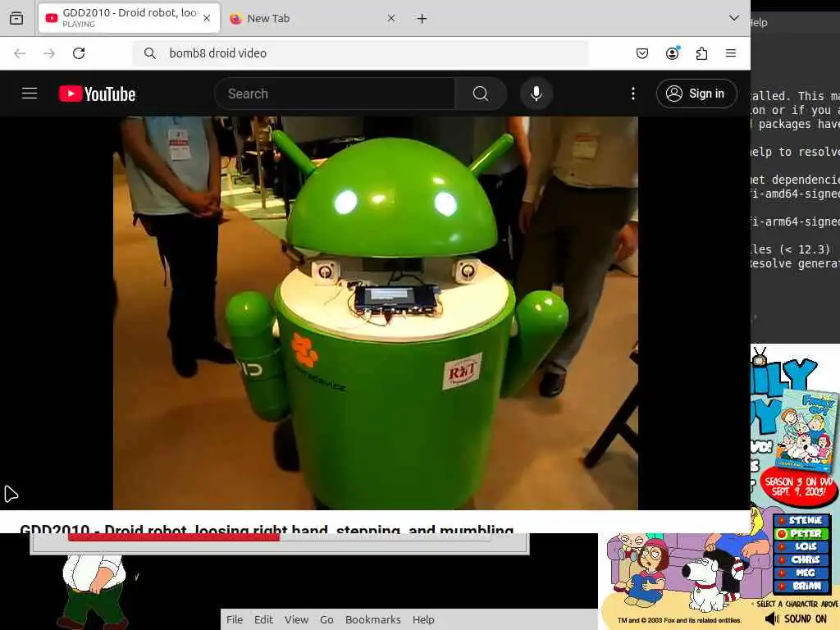The width and height of the screenshot is (840, 630).
Task: Go forward with the browser forward arrow
Action: (x=49, y=53)
